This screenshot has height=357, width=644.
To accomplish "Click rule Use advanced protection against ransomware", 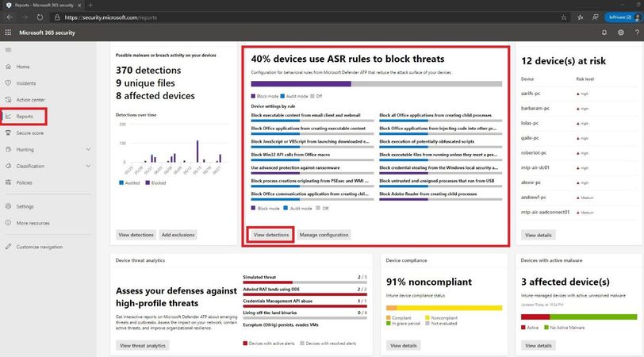I will [295, 167].
